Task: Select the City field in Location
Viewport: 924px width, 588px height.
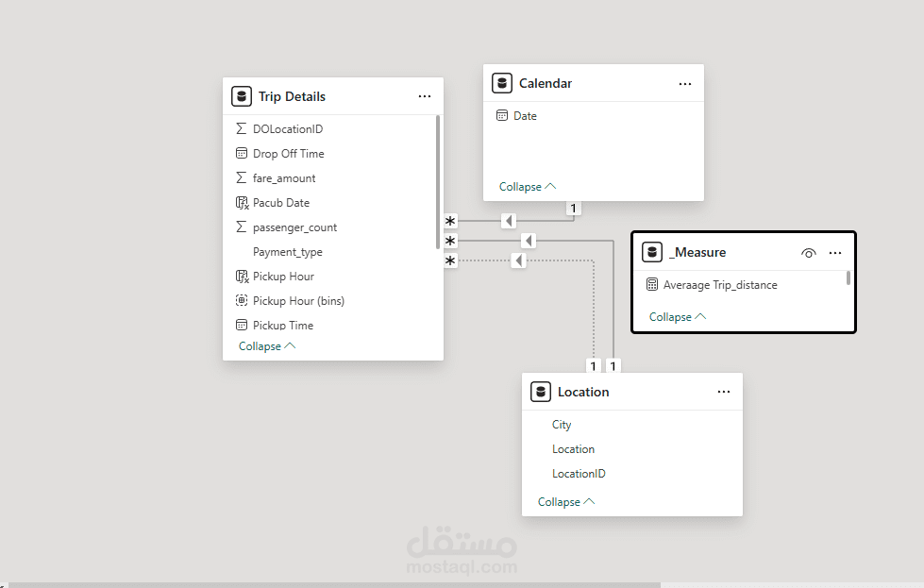Action: point(562,425)
